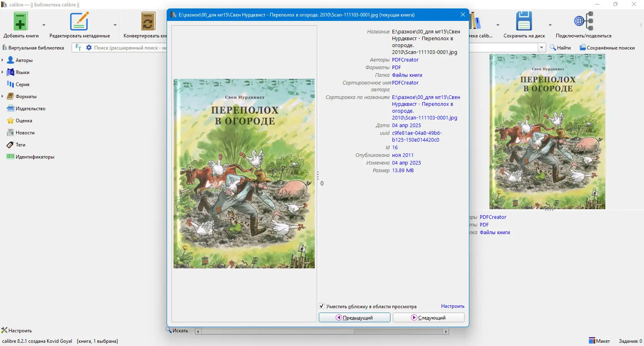Click PDF link in main details panel
This screenshot has width=644, height=346.
tap(484, 225)
